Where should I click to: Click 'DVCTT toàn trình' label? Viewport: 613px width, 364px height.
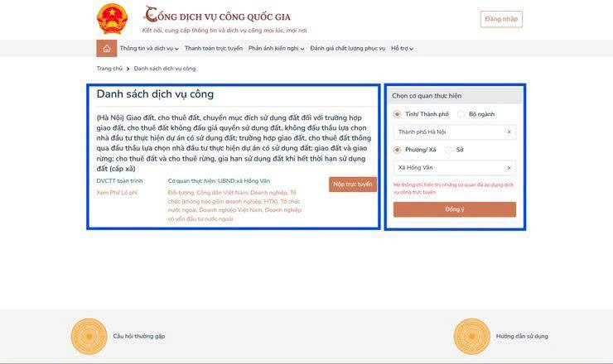coord(119,181)
